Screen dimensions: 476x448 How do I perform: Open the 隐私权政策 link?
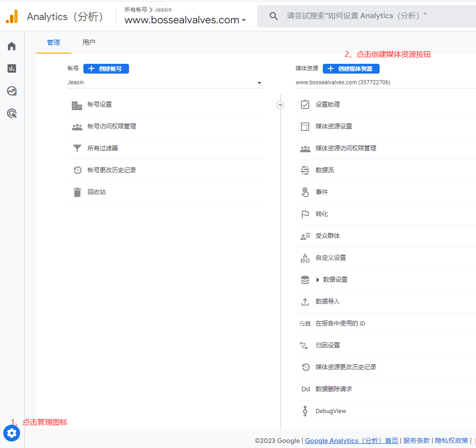pos(451,441)
